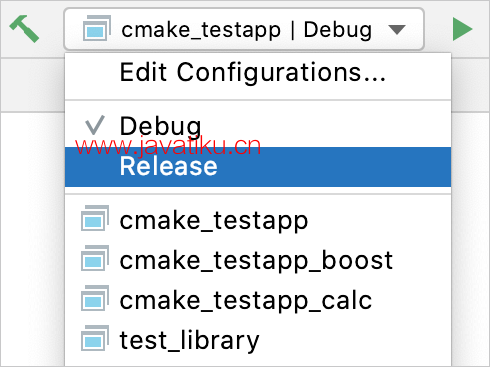
Task: Choose cmake_testapp_boost from the list
Action: (x=258, y=260)
